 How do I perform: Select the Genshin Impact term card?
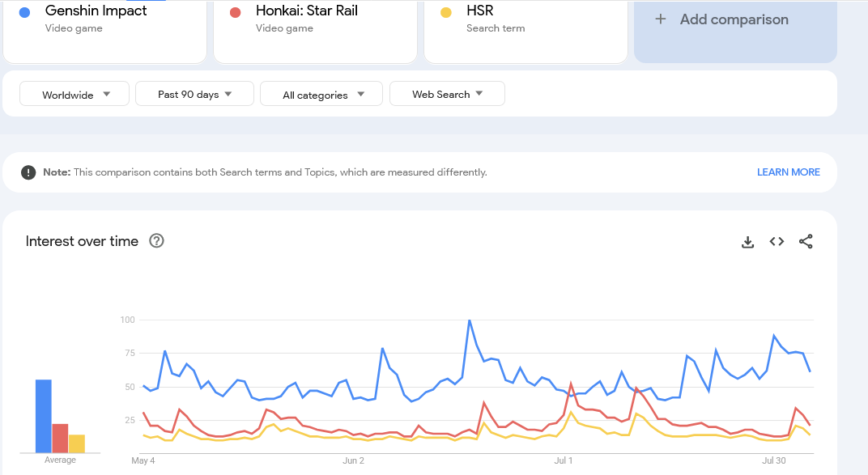[x=104, y=32]
